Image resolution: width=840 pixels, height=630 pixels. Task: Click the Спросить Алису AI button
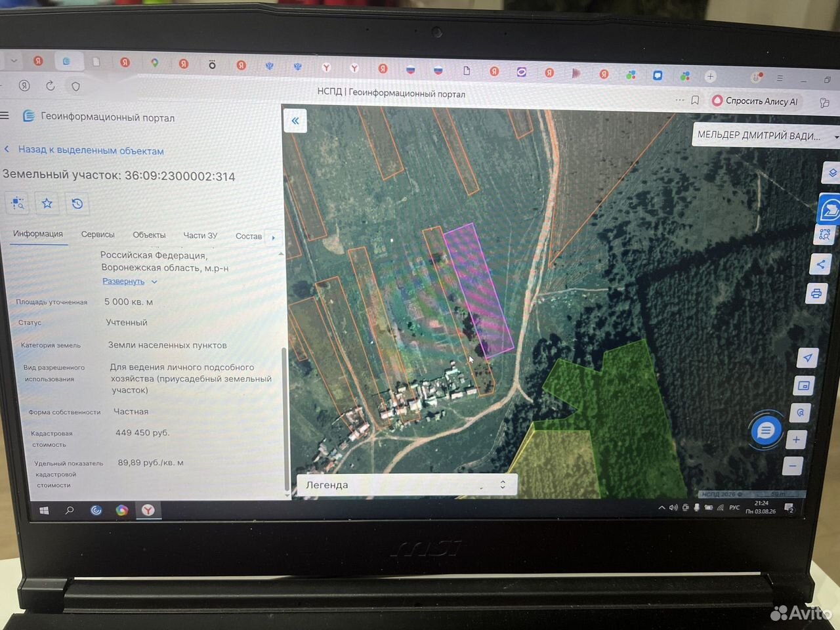(x=755, y=101)
